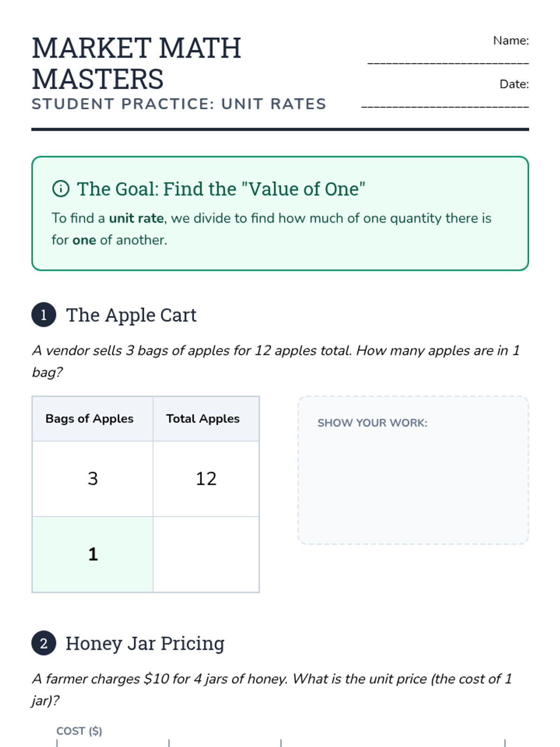Image resolution: width=560 pixels, height=747 pixels.
Task: Click the table cell containing 12
Action: coord(206,479)
